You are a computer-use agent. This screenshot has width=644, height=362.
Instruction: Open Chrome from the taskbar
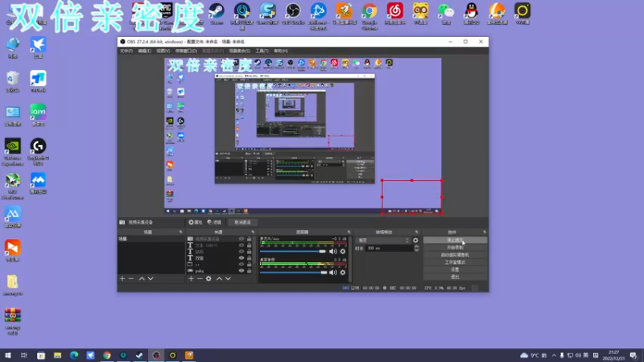pos(107,355)
